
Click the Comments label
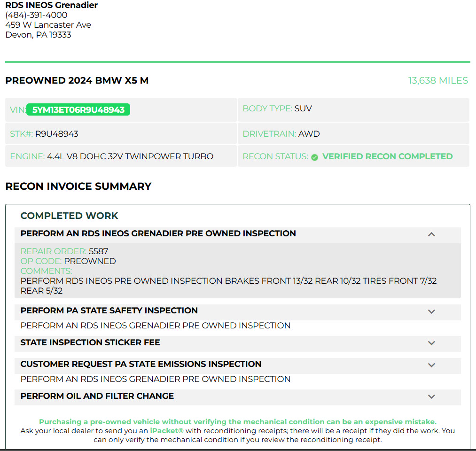pos(46,271)
